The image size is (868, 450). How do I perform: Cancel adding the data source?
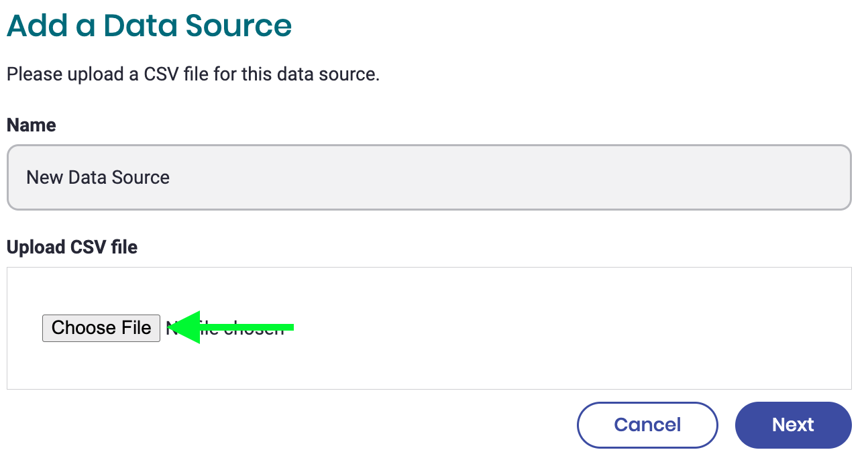click(x=647, y=425)
